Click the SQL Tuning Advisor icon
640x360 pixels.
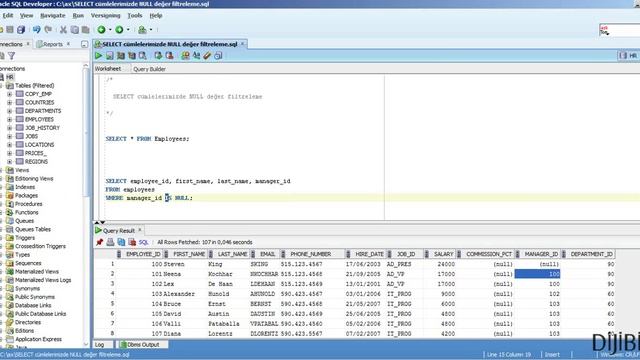click(142, 56)
